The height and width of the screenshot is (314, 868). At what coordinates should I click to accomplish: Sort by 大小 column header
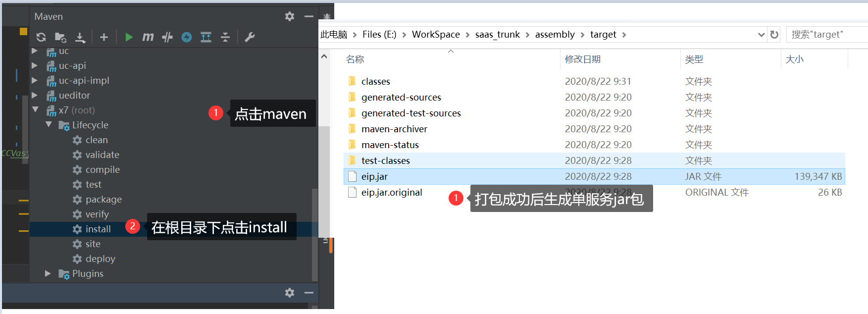point(795,59)
